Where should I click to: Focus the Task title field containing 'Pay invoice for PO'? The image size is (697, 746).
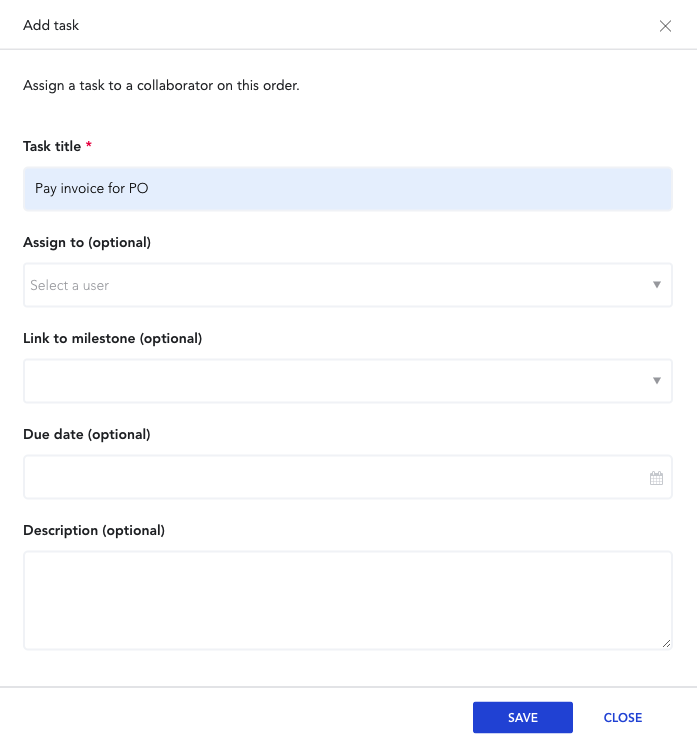(348, 189)
